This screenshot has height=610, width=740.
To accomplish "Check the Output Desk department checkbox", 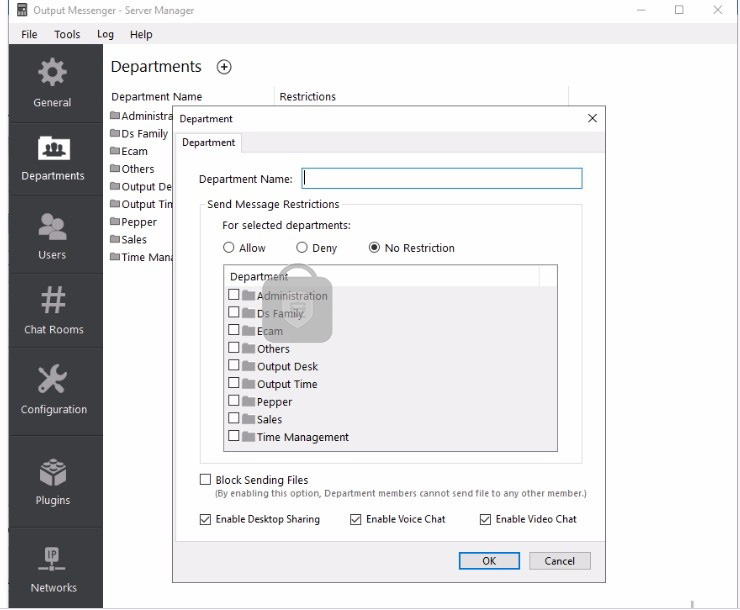I will point(234,365).
